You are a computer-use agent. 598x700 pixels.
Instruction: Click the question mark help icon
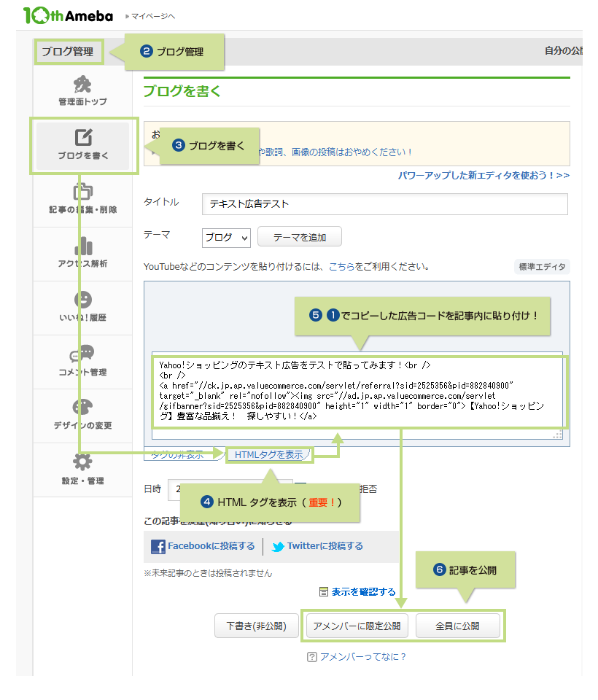click(312, 657)
